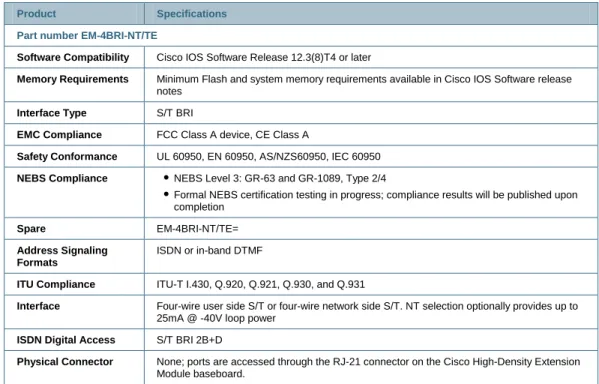The width and height of the screenshot is (599, 384).
Task: Select the Interface Type row label
Action: point(52,113)
